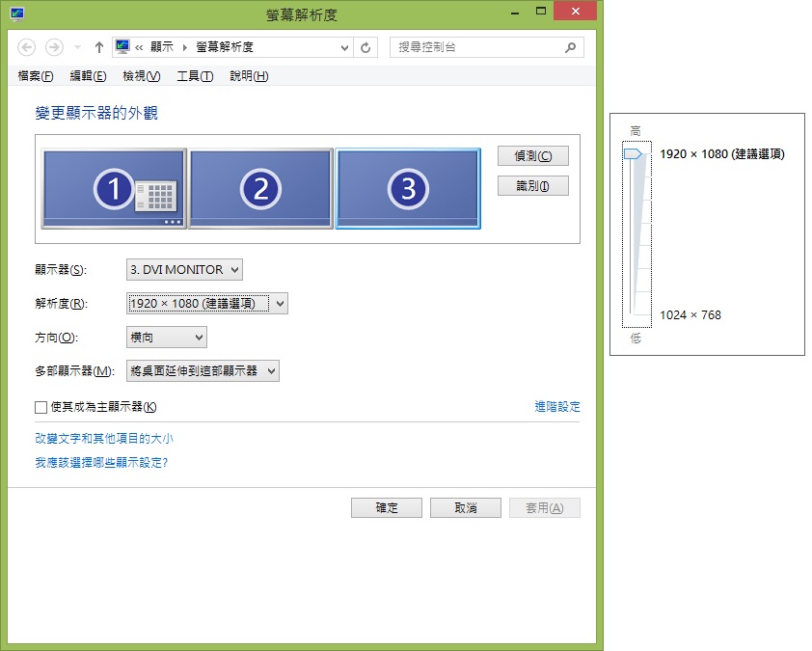Open the 工具(T) menu
The width and height of the screenshot is (812, 651).
pyautogui.click(x=194, y=76)
